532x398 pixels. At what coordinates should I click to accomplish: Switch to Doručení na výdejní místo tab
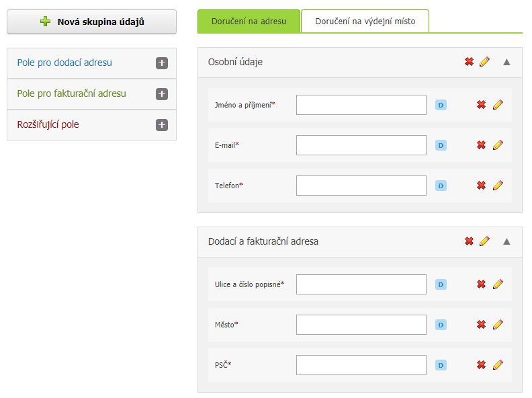pos(365,22)
